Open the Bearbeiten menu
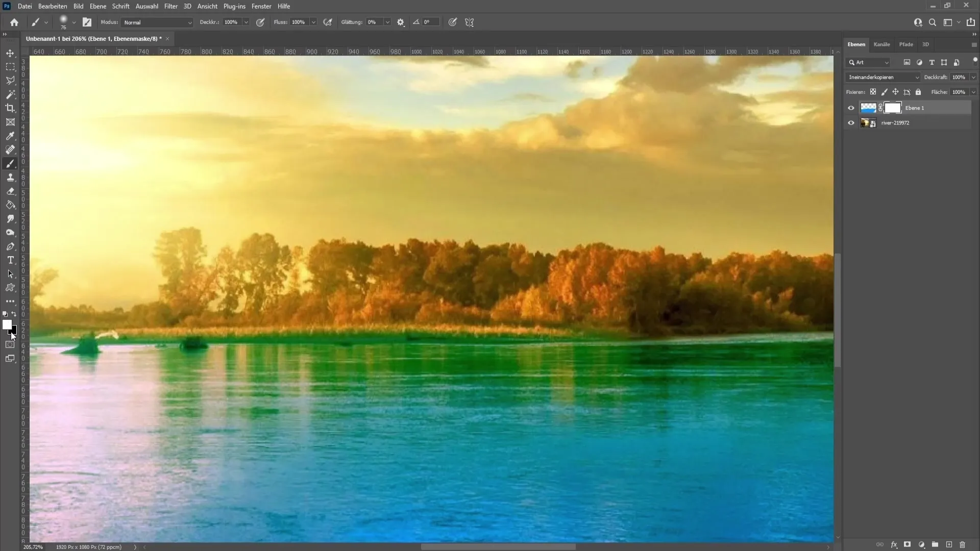The width and height of the screenshot is (980, 551). (53, 6)
